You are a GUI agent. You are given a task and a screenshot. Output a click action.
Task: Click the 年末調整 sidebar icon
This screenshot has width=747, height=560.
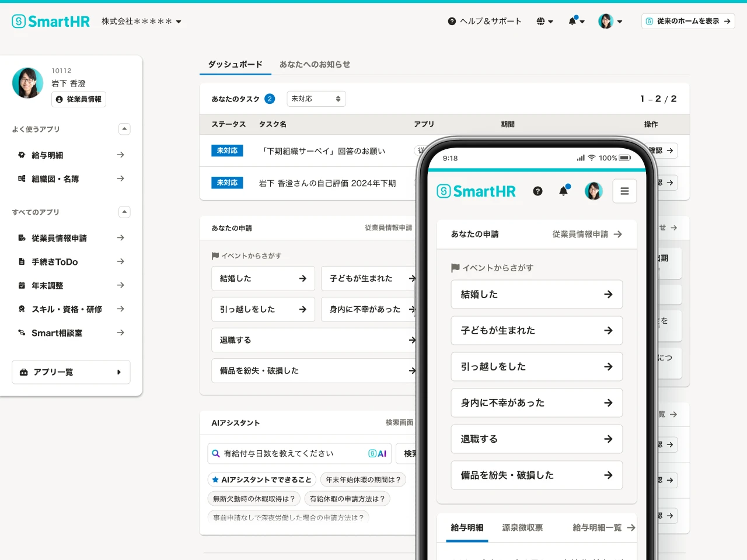coord(22,285)
